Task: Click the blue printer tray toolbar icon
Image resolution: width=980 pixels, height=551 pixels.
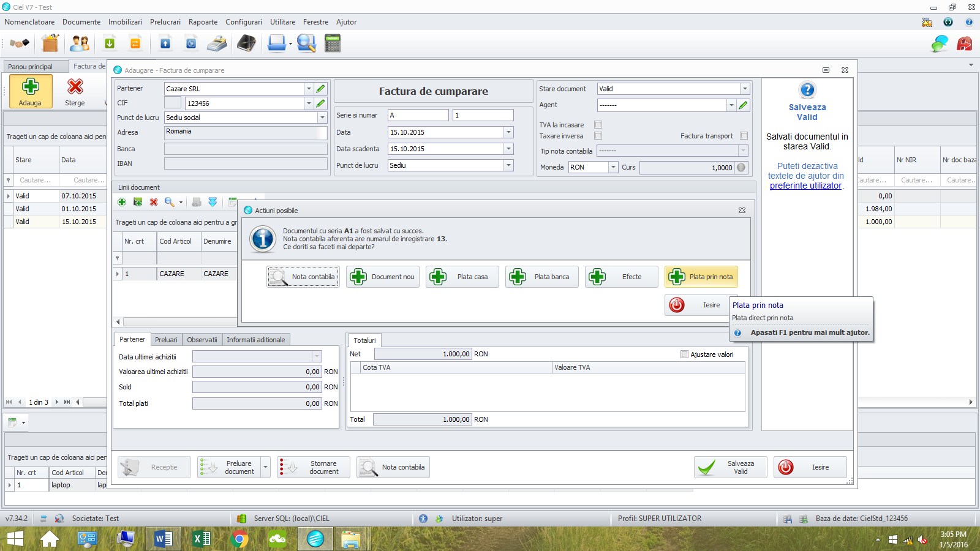Action: click(277, 43)
